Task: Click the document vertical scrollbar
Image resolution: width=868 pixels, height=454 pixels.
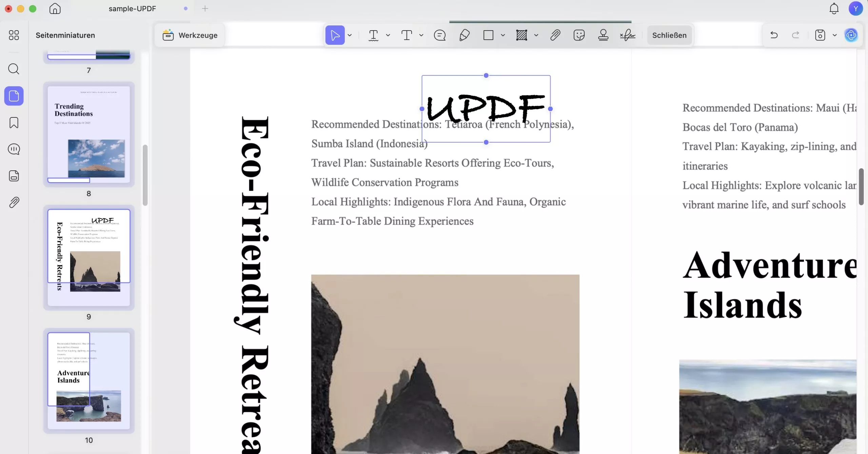Action: pos(861,187)
